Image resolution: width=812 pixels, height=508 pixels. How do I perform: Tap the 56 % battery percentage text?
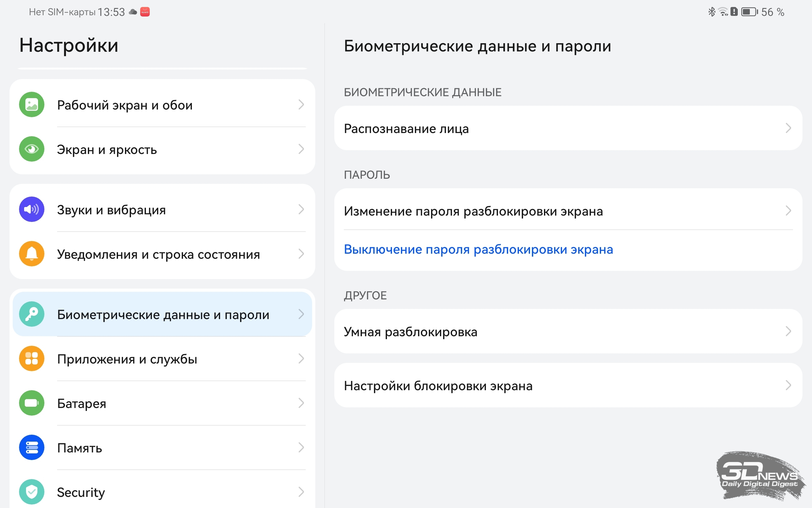point(772,12)
